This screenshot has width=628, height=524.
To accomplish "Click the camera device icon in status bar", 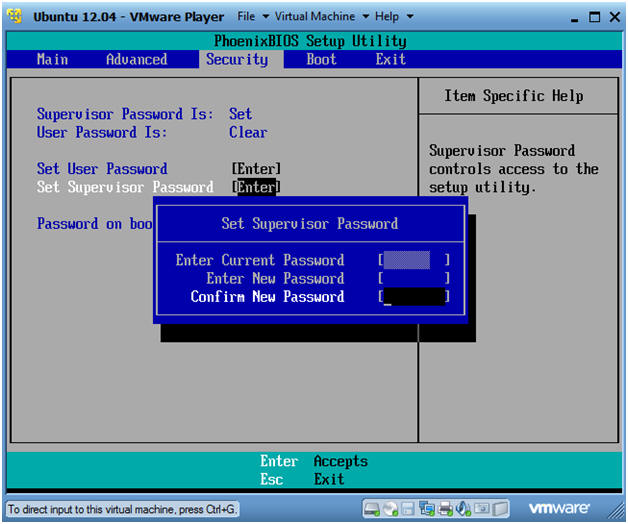I will click(482, 509).
